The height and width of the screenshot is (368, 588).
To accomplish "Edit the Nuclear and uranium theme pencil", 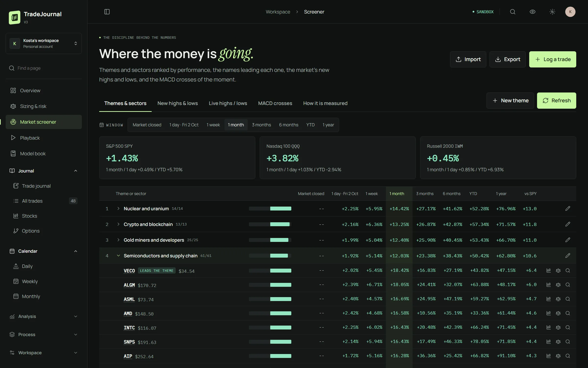I will pyautogui.click(x=568, y=209).
